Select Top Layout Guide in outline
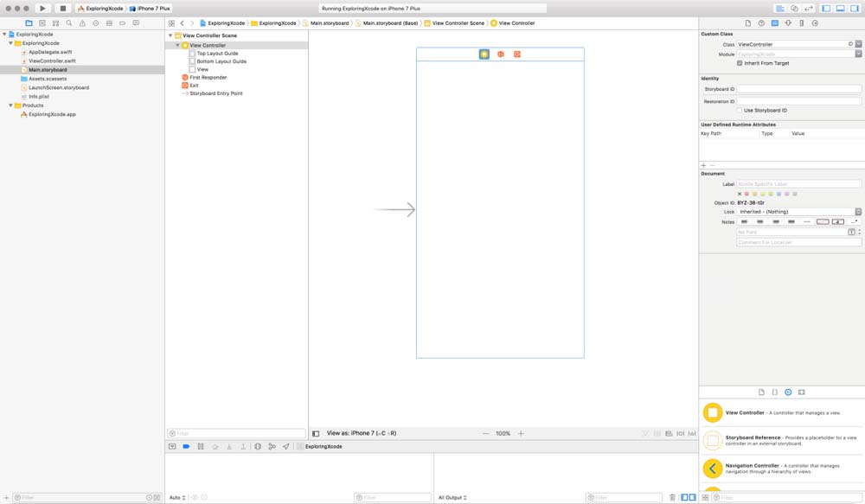865x504 pixels. [x=217, y=54]
